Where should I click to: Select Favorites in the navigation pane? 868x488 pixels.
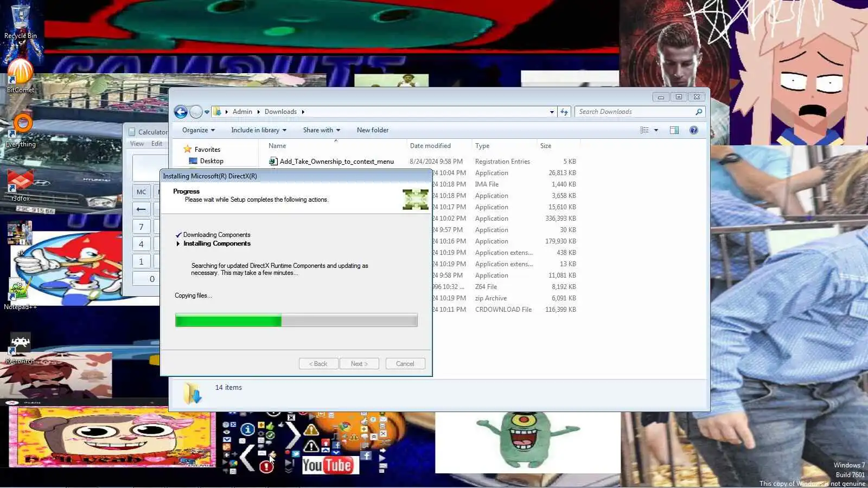tap(207, 150)
